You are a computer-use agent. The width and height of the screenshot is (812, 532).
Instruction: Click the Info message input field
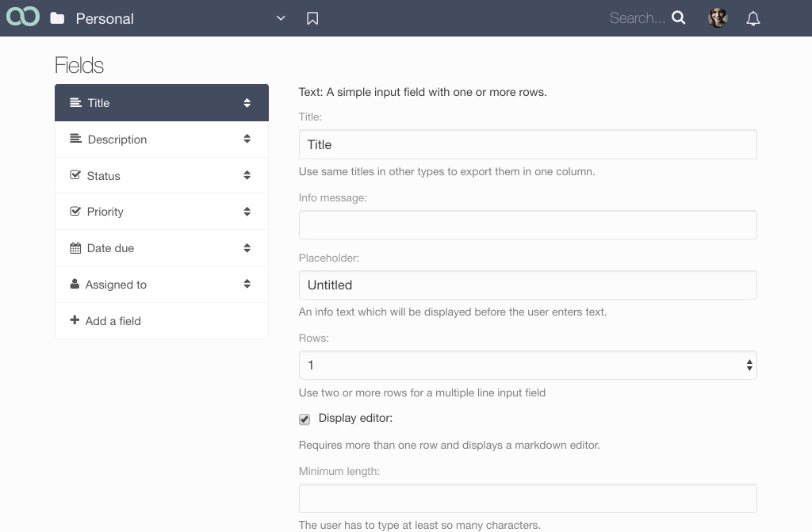[x=527, y=225]
